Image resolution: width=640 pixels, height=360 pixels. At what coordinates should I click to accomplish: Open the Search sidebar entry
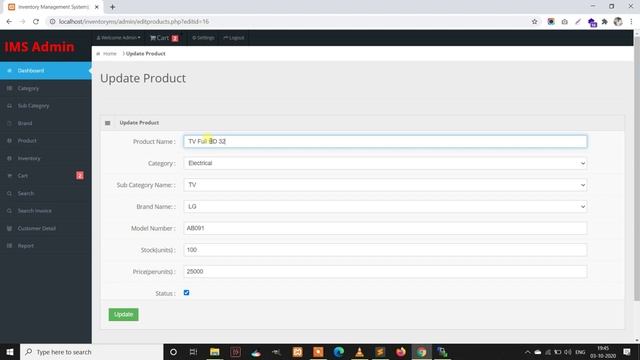click(46, 193)
